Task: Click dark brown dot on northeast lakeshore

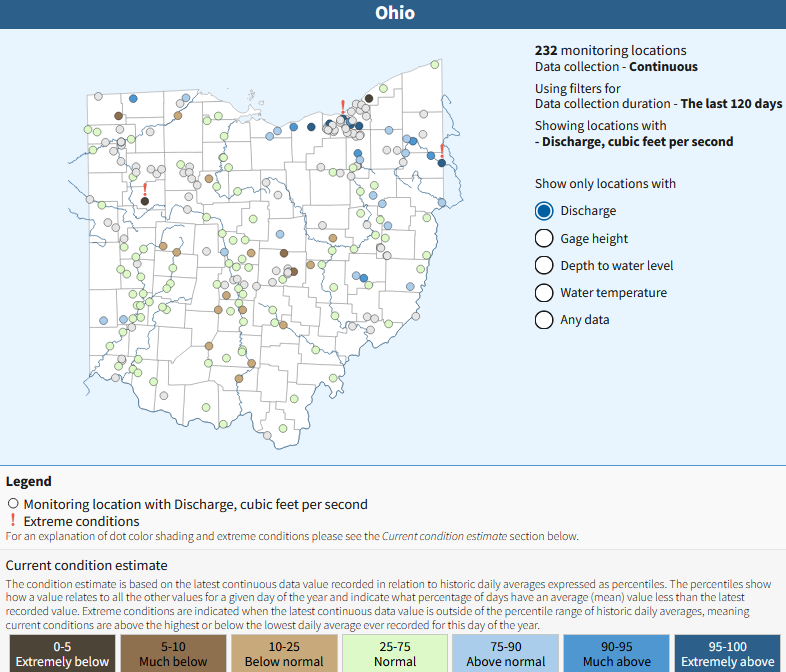Action: (369, 98)
